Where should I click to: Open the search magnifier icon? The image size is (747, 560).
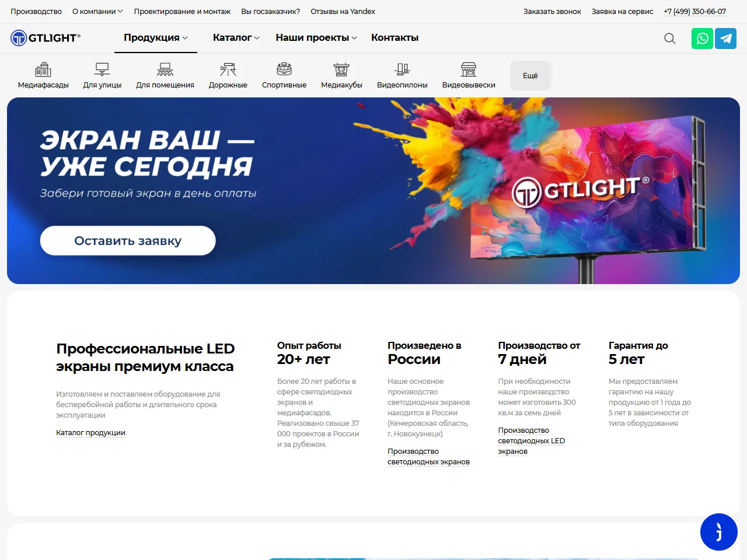point(670,38)
